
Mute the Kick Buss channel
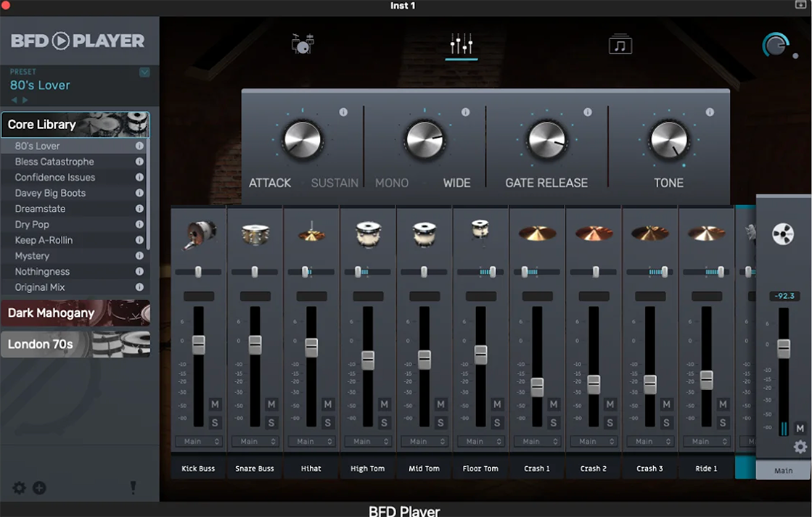tap(215, 404)
